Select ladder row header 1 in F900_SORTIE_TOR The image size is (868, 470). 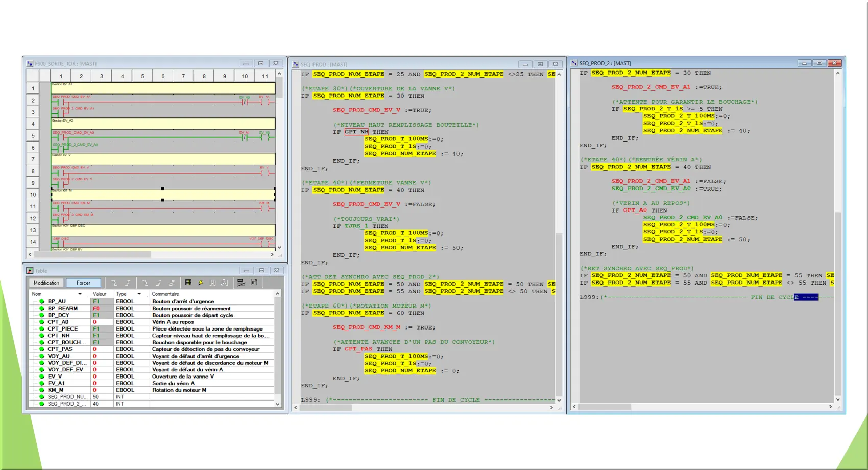click(x=33, y=88)
